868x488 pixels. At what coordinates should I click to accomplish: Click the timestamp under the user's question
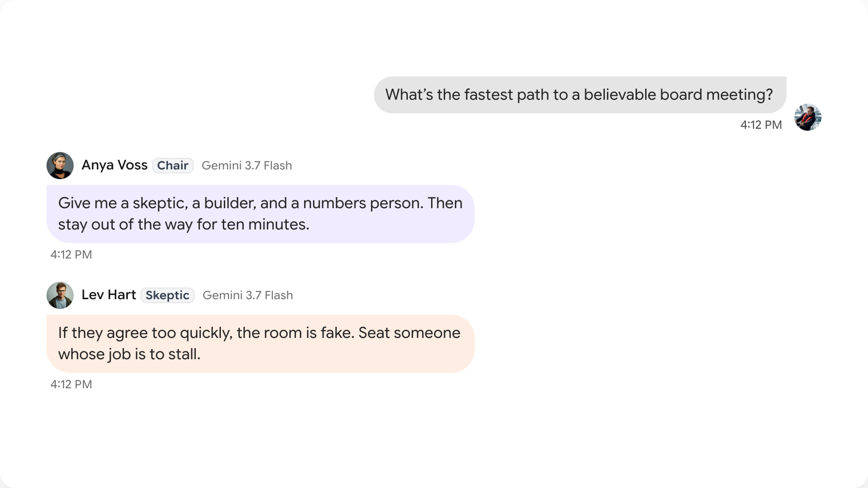(x=761, y=125)
